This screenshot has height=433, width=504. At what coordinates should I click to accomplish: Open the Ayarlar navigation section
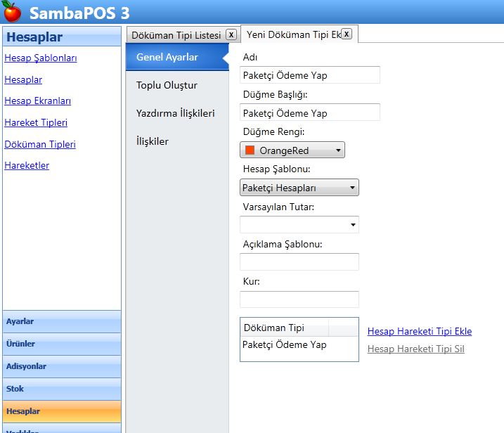click(61, 321)
